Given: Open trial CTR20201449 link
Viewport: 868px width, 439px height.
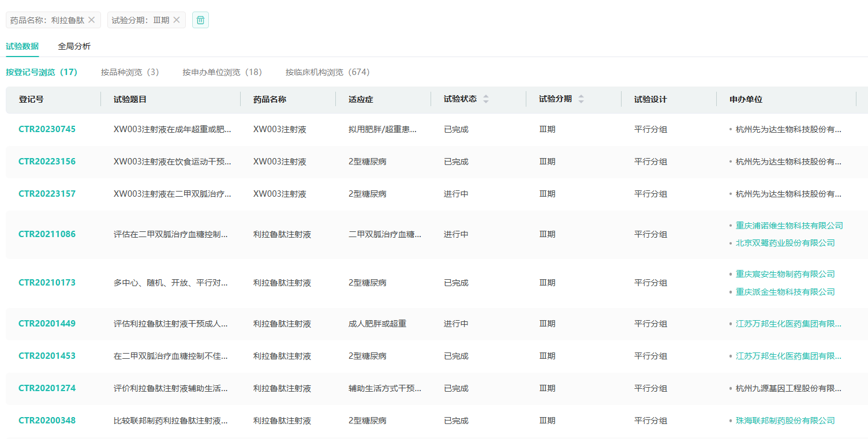Looking at the screenshot, I should (x=47, y=324).
